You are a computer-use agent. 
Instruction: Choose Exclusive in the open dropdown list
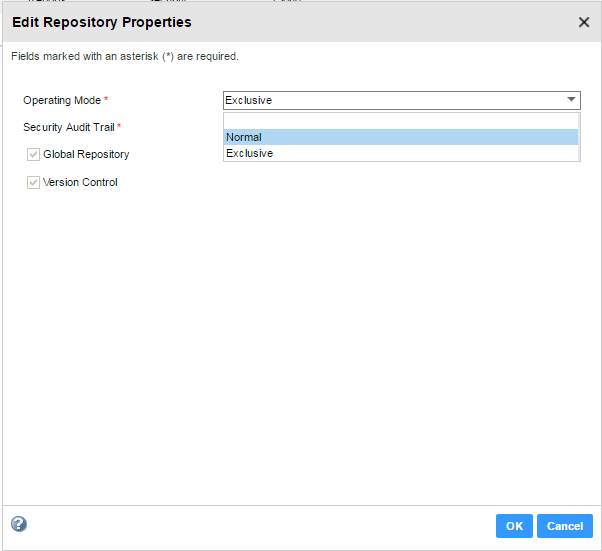400,153
